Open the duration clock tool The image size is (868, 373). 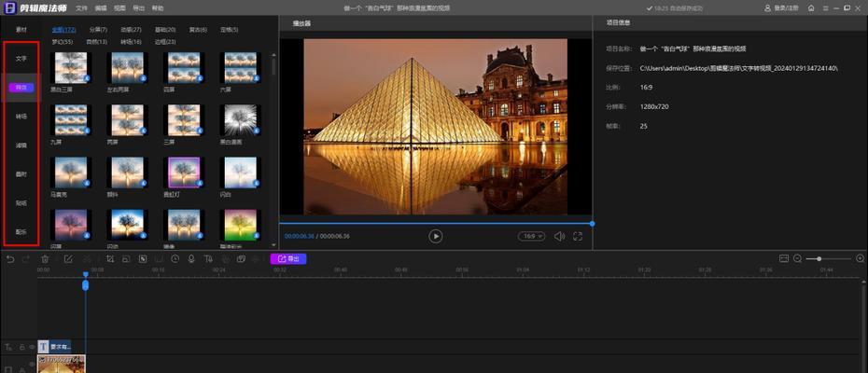175,258
